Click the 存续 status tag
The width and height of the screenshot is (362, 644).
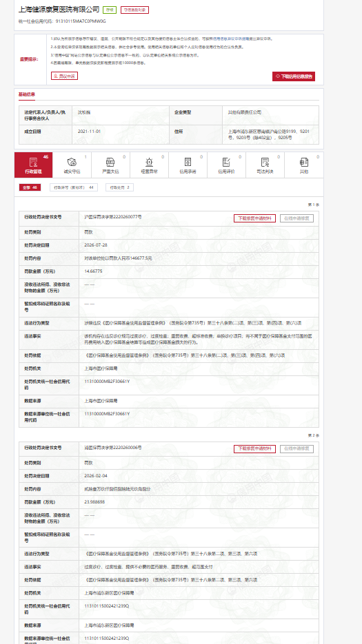coord(110,10)
